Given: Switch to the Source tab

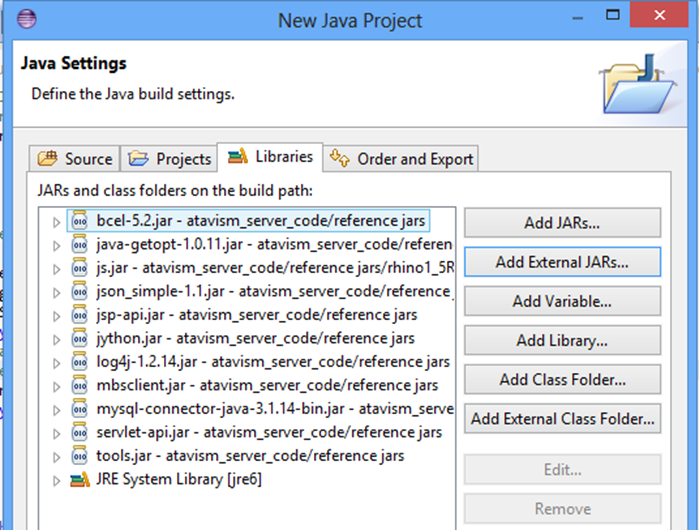Looking at the screenshot, I should click(x=76, y=159).
